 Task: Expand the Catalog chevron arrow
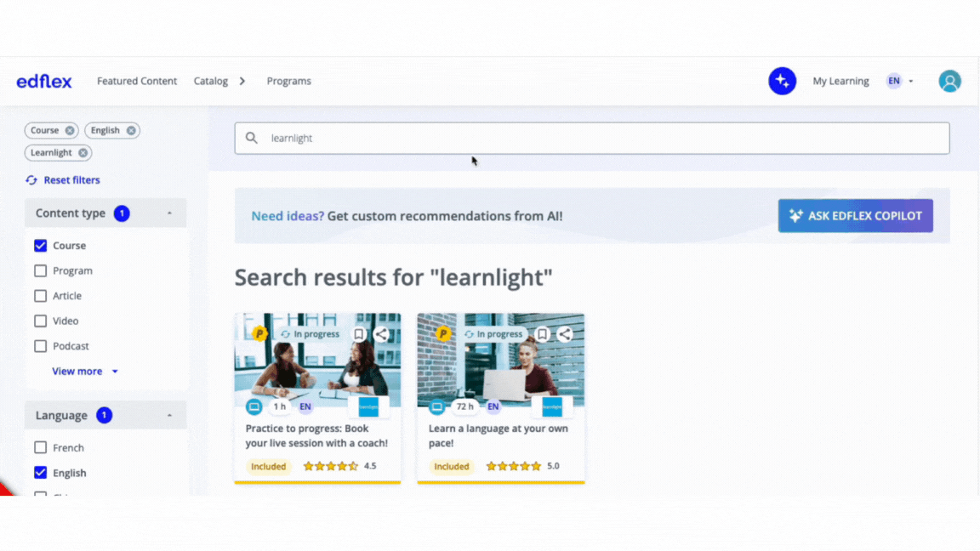coord(242,82)
